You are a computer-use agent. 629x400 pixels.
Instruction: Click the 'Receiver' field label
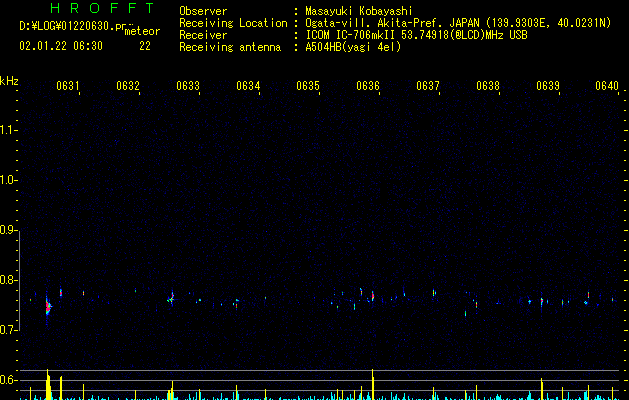(203, 35)
